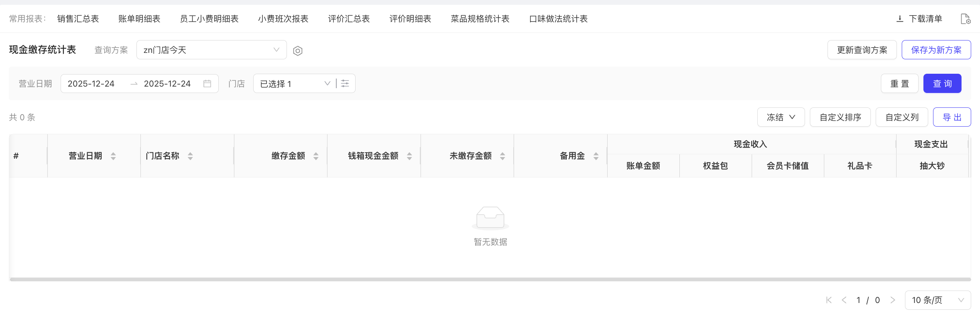Switch to 评价明细表 report

pos(410,19)
